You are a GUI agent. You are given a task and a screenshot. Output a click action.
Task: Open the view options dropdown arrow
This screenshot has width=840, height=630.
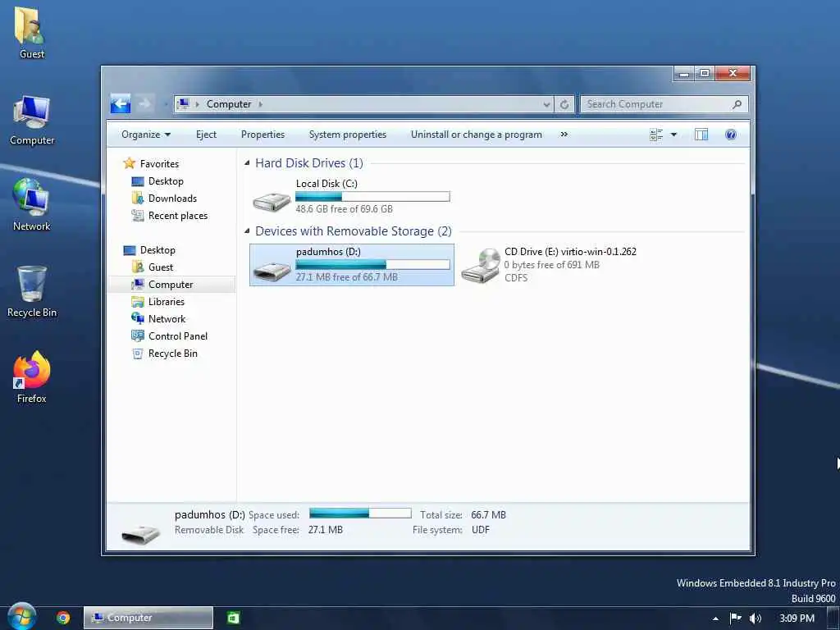click(x=673, y=135)
